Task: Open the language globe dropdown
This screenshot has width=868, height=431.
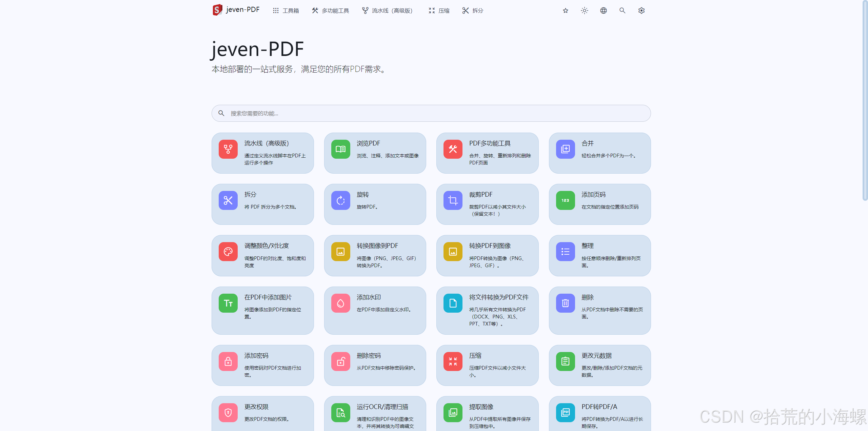Action: pyautogui.click(x=603, y=11)
